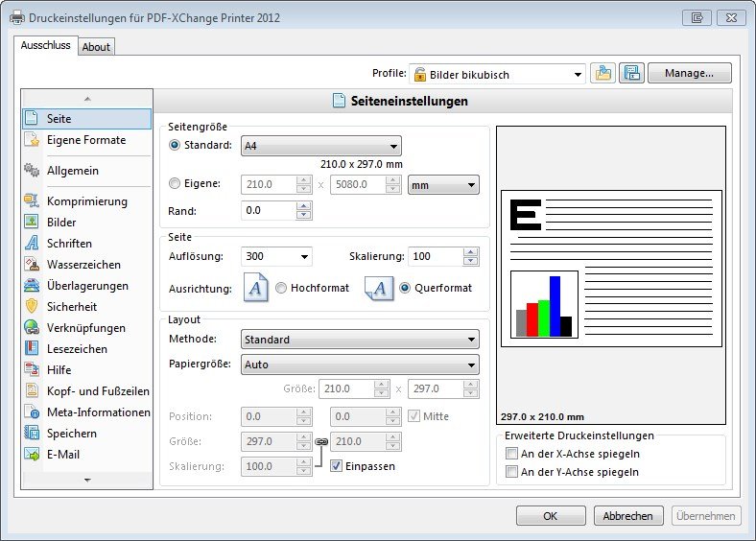The image size is (756, 541).
Task: Enable An der X-Achse spiegeln checkbox
Action: tap(512, 454)
